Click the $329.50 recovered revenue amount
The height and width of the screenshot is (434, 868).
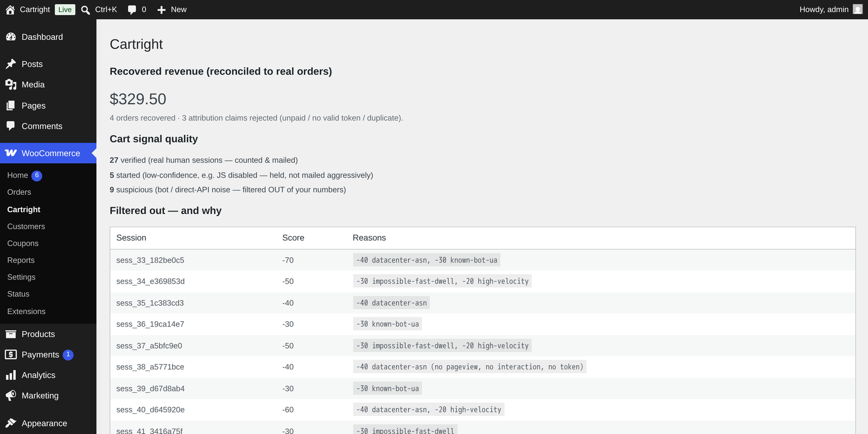pos(138,99)
